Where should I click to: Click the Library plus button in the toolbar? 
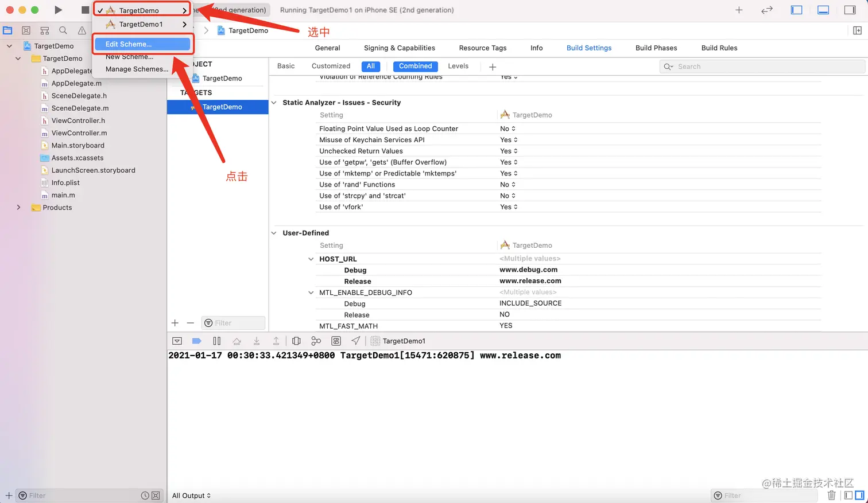point(739,10)
